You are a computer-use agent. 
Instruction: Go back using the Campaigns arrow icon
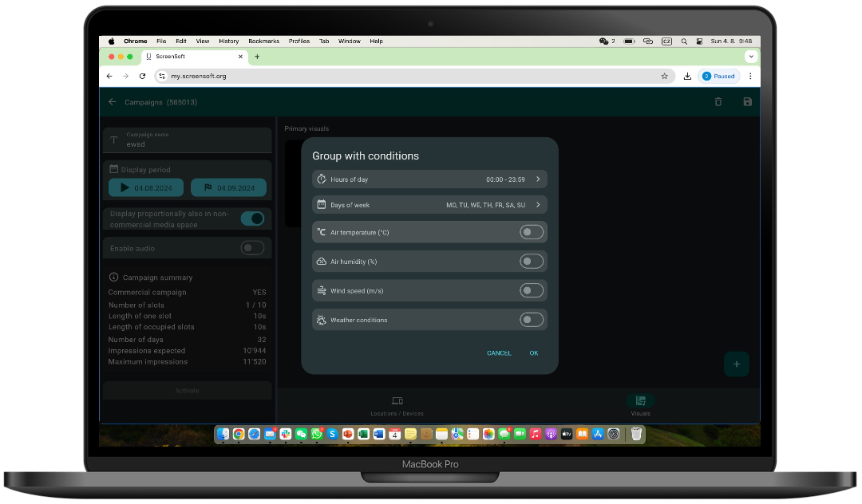113,102
